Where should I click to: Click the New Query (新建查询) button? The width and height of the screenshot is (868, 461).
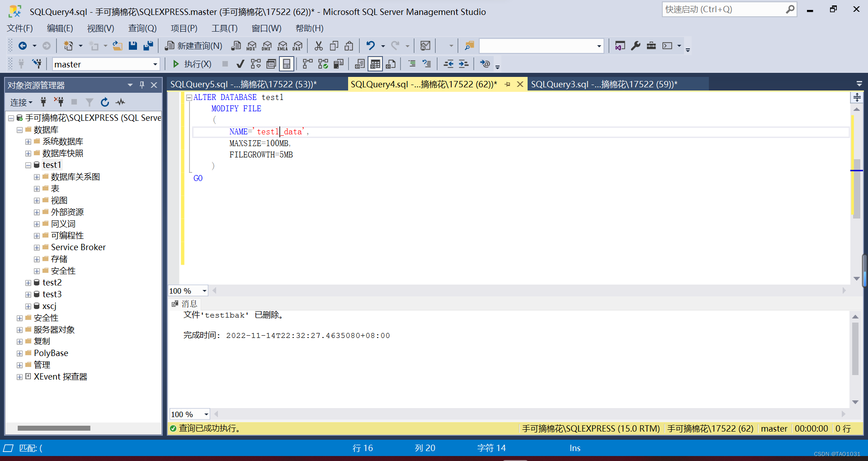tap(193, 46)
